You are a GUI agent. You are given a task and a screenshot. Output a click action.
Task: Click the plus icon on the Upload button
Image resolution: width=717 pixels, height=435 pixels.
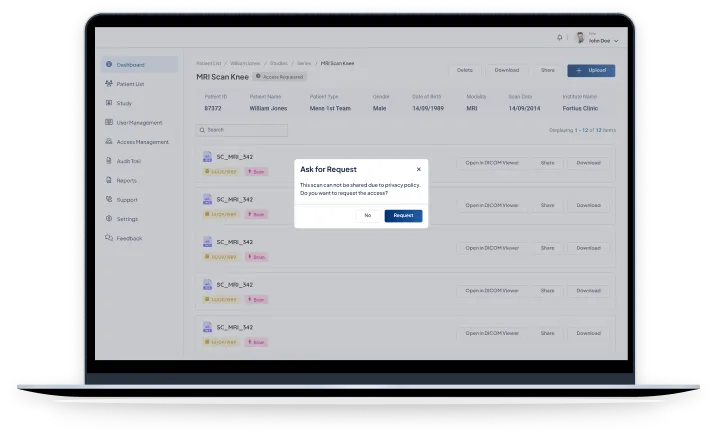tap(579, 70)
